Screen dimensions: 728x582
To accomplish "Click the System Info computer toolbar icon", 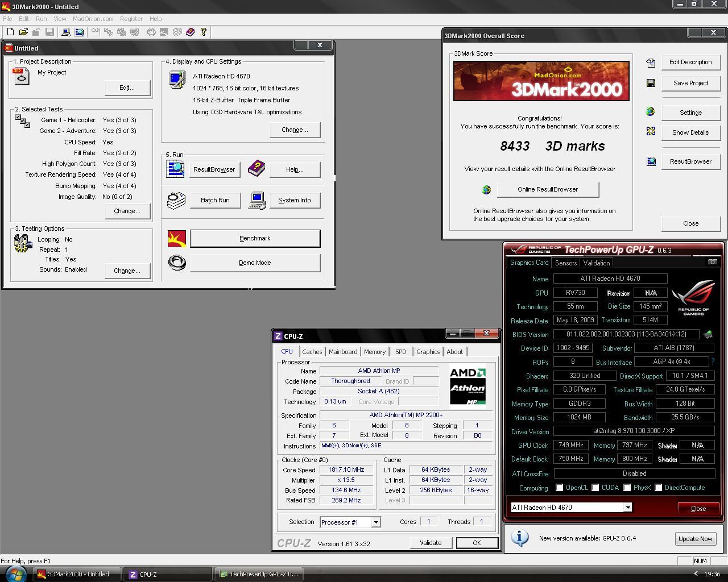I will pos(66,32).
